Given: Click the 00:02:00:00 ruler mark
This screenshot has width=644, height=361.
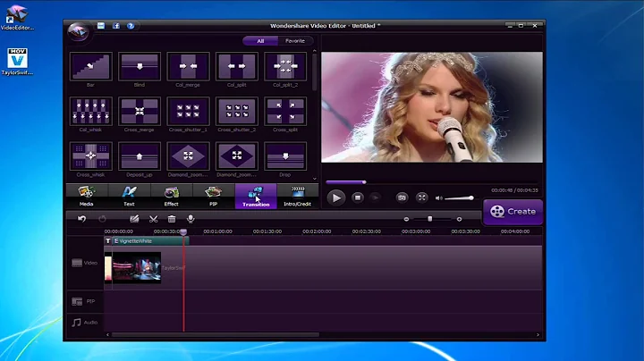Looking at the screenshot, I should click(x=317, y=231).
